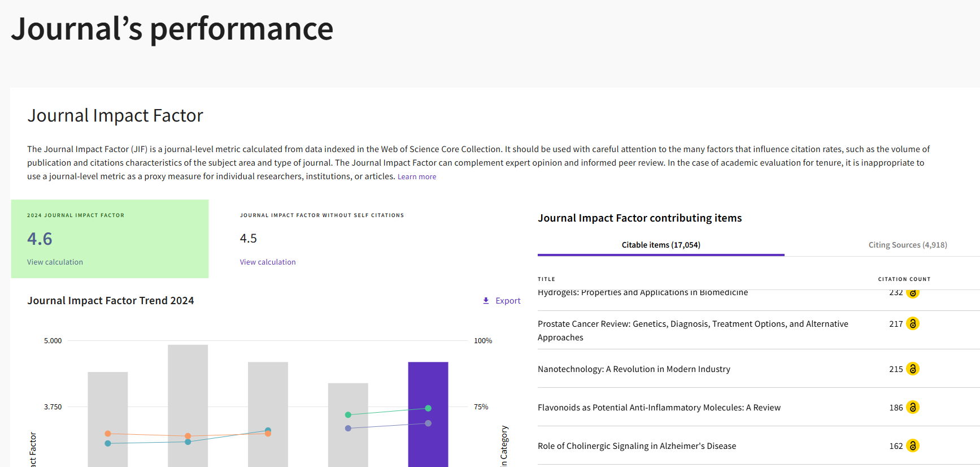This screenshot has width=980, height=467.
Task: Click open access icon for Prostate Cancer Review
Action: (x=912, y=323)
